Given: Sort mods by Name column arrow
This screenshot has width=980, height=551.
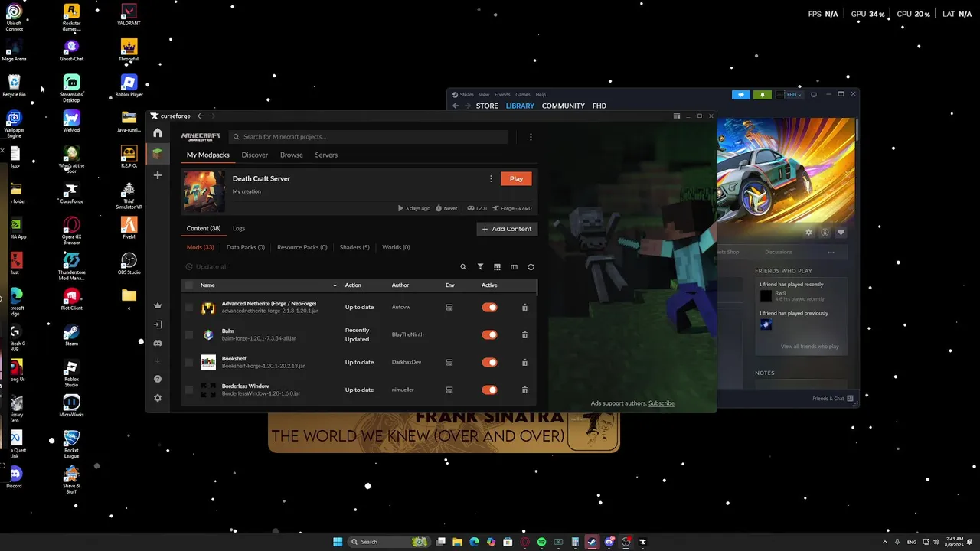Looking at the screenshot, I should pyautogui.click(x=335, y=285).
